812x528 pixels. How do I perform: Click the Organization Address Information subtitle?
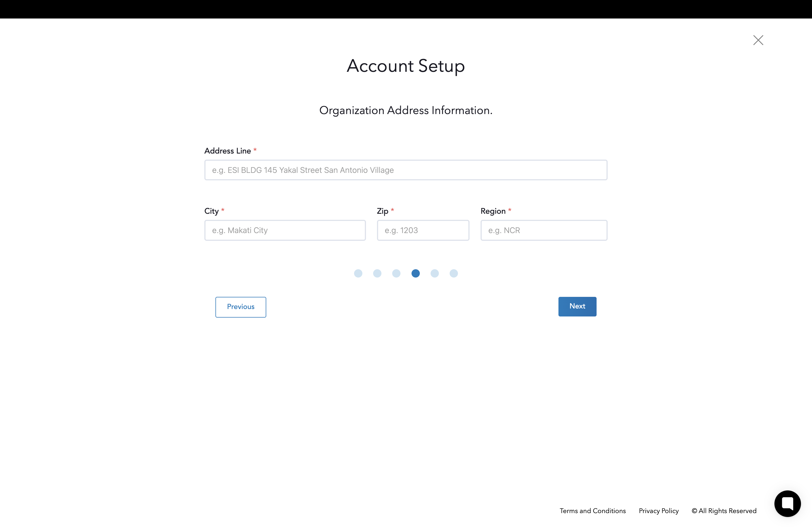(406, 110)
